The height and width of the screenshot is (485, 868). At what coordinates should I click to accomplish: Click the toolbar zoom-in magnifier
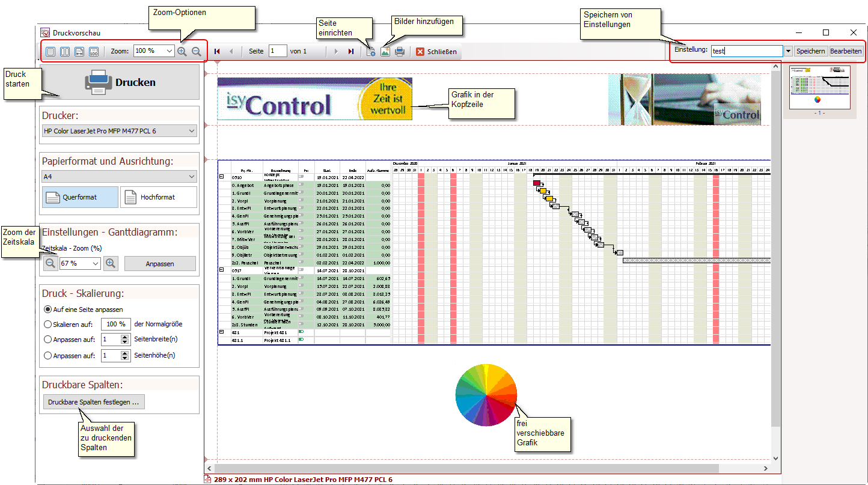tap(182, 52)
